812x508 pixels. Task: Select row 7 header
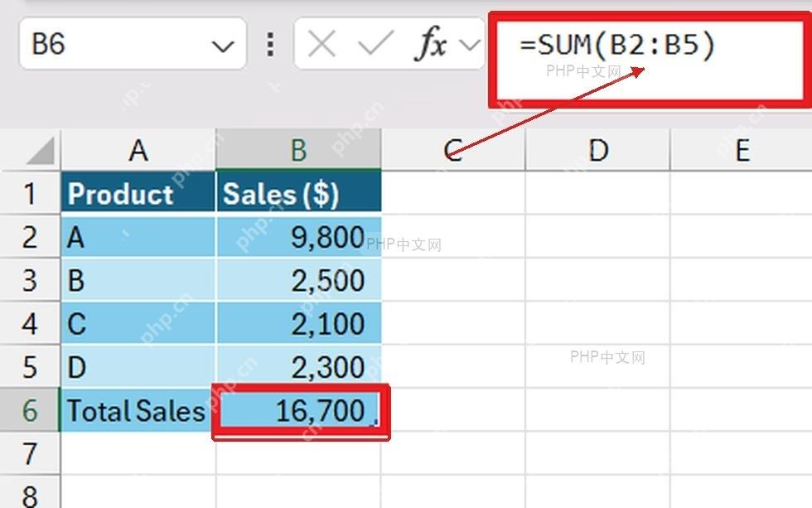[30, 453]
